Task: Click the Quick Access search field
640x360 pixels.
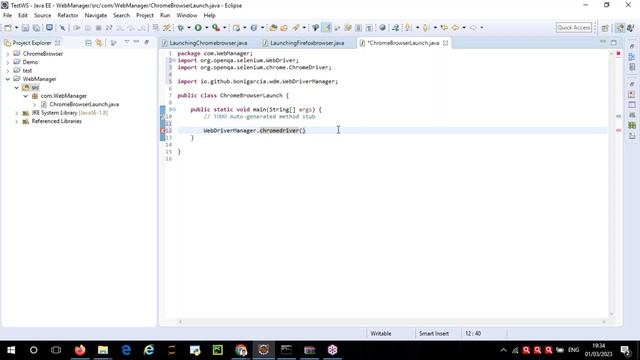Action: (573, 27)
